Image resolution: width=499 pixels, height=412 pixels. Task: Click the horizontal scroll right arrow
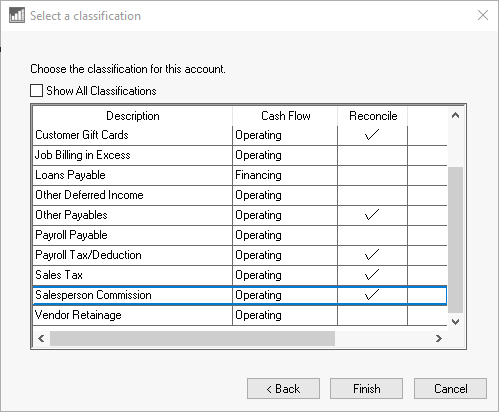click(439, 339)
